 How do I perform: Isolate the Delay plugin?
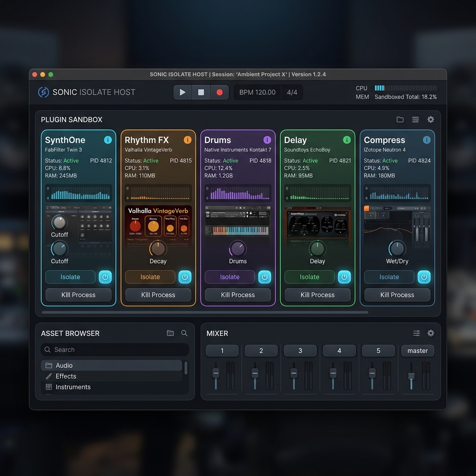point(309,277)
